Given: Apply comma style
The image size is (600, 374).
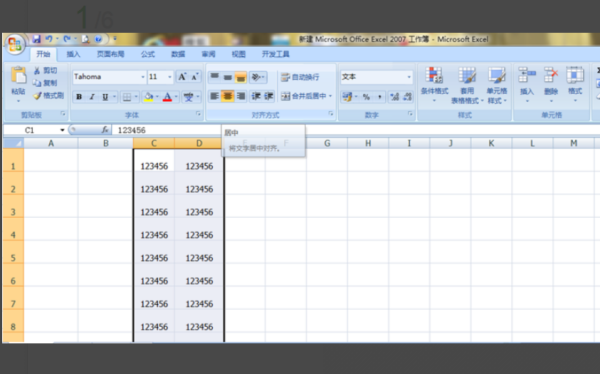Looking at the screenshot, I should [379, 97].
